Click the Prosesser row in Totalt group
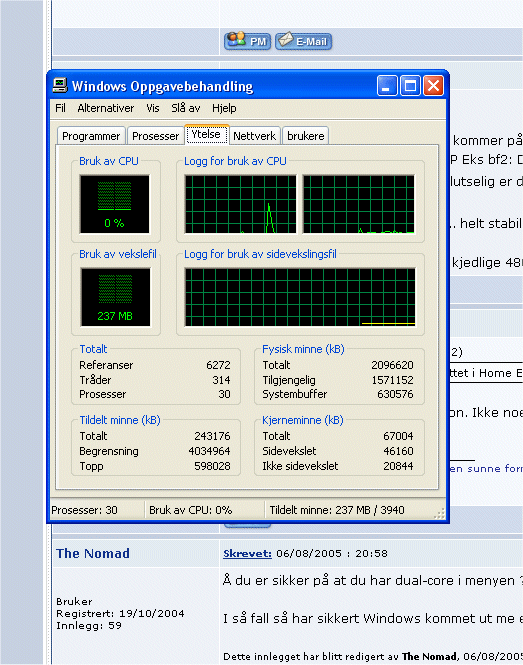 [x=155, y=394]
